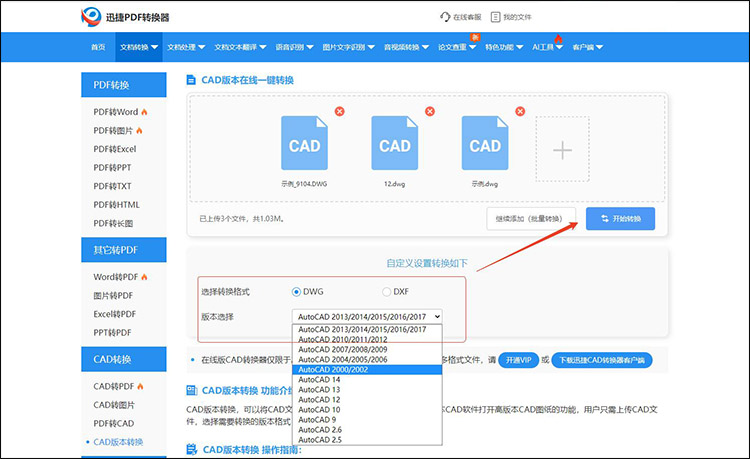Open 文档处理 navigation menu
750x459 pixels.
point(186,47)
